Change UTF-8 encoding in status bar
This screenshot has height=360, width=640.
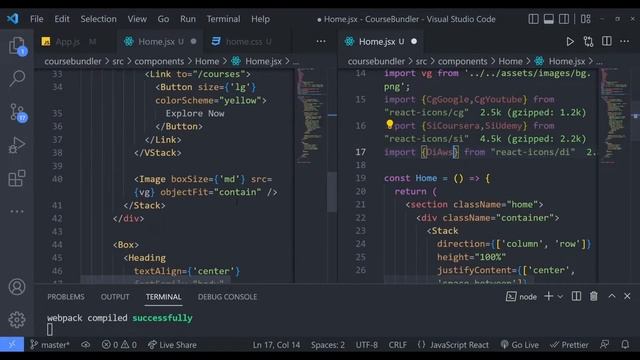click(x=367, y=345)
